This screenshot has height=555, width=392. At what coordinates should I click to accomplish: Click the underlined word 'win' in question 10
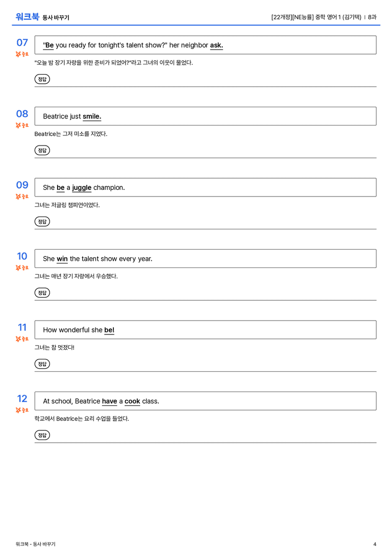coord(62,259)
